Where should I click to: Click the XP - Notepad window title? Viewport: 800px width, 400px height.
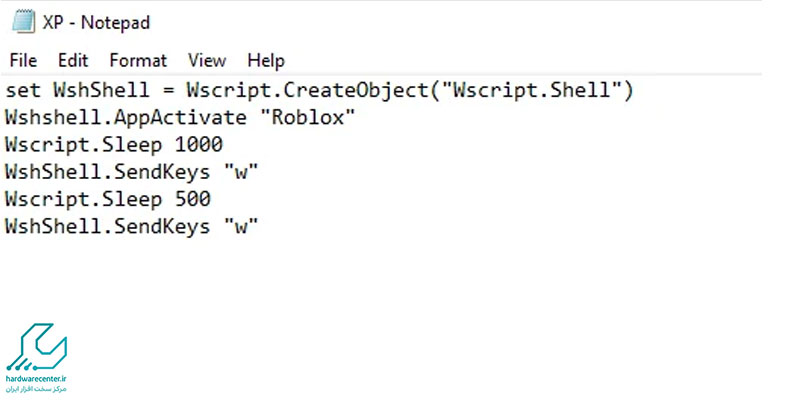pos(96,23)
